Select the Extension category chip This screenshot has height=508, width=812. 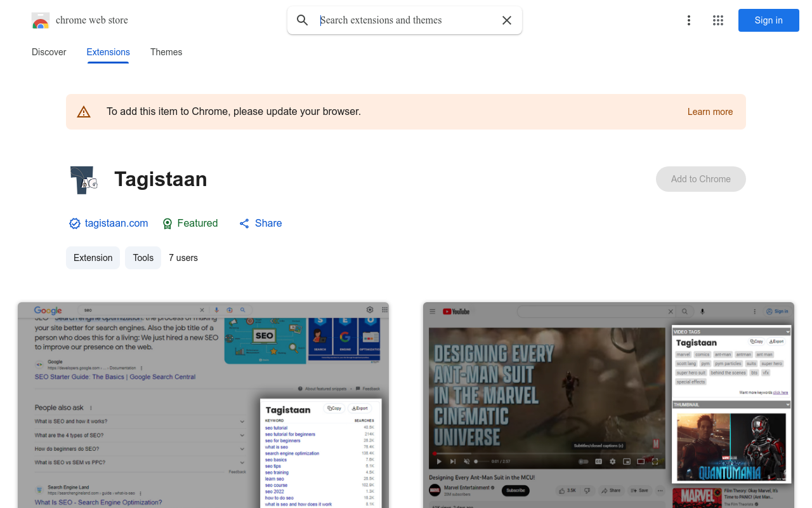[x=93, y=258]
